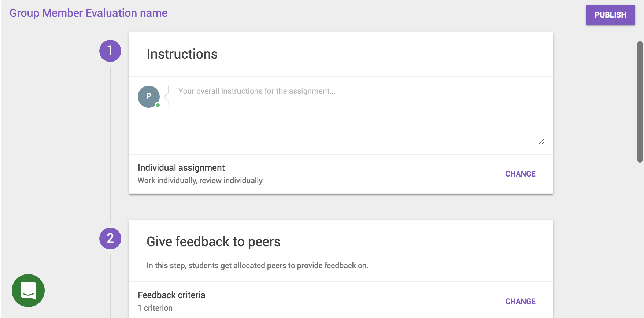
Task: Click the step 2 number circle
Action: point(110,239)
